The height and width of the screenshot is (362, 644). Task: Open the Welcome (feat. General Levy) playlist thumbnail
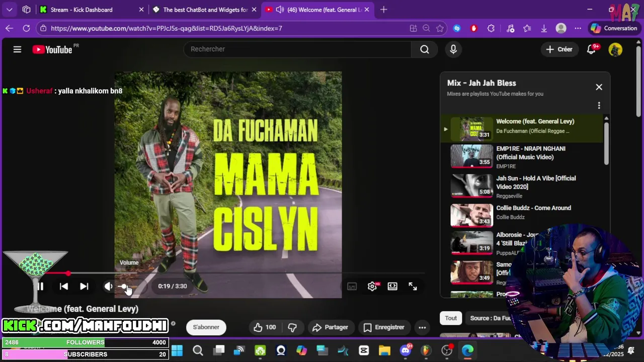471,129
